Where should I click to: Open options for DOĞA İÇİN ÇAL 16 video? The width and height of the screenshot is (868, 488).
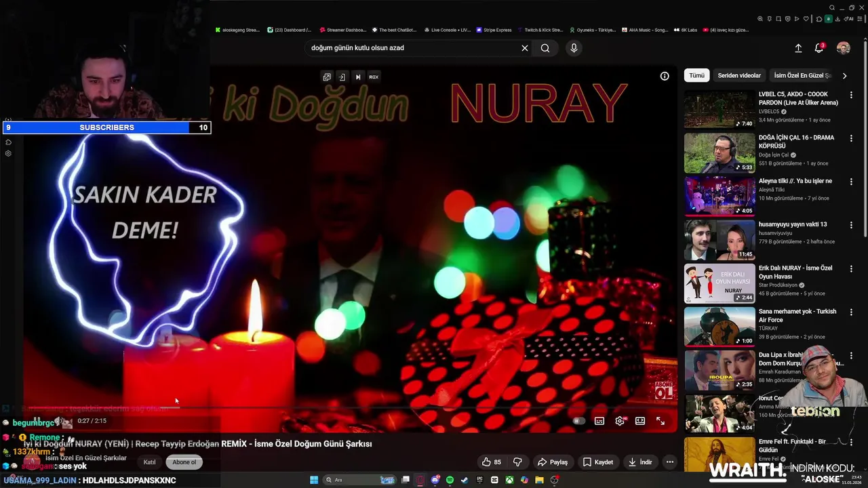coord(851,138)
